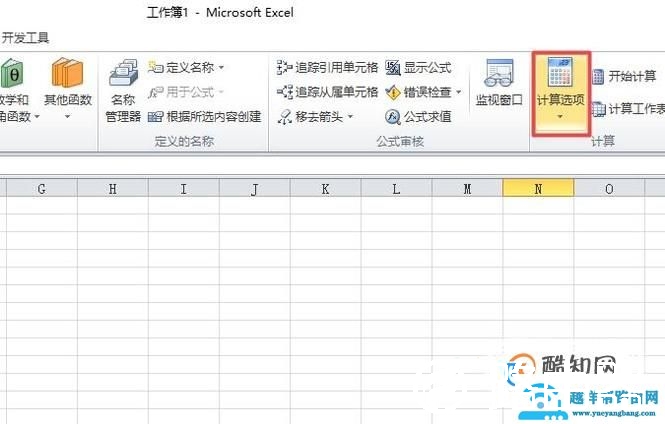Open the 开发工具 ribbon tab
Screen dimensions: 665x424
25,38
